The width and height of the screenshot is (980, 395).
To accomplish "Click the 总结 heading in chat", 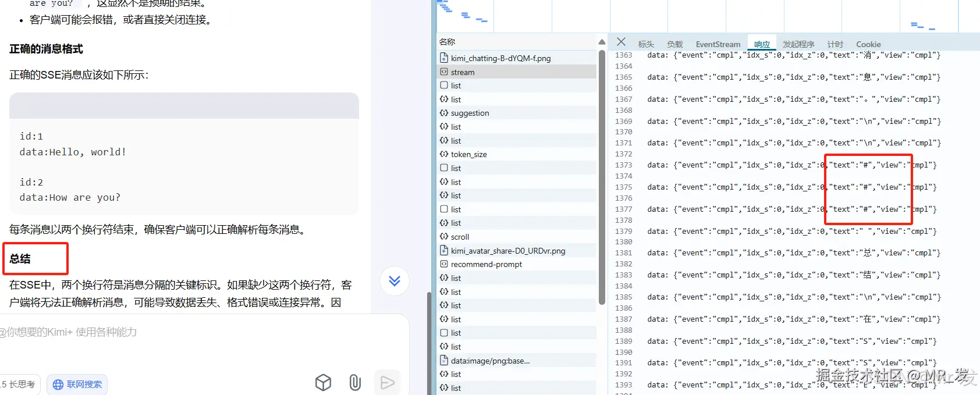I will pyautogui.click(x=20, y=259).
